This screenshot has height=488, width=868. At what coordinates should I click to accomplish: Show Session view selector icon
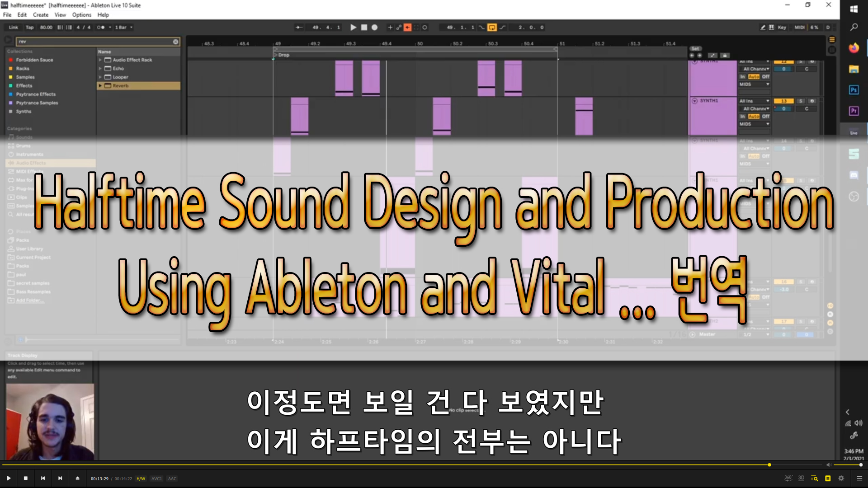[x=832, y=50]
